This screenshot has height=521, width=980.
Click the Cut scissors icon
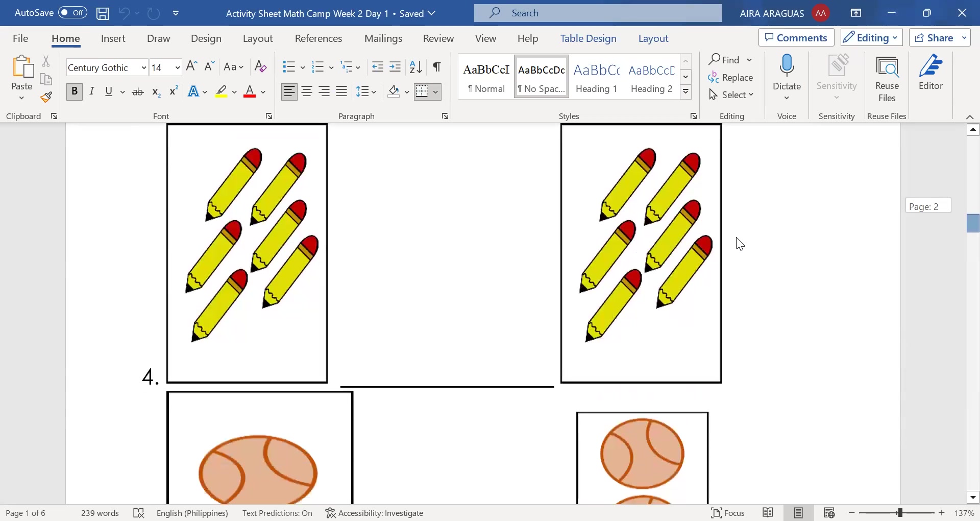click(x=46, y=61)
